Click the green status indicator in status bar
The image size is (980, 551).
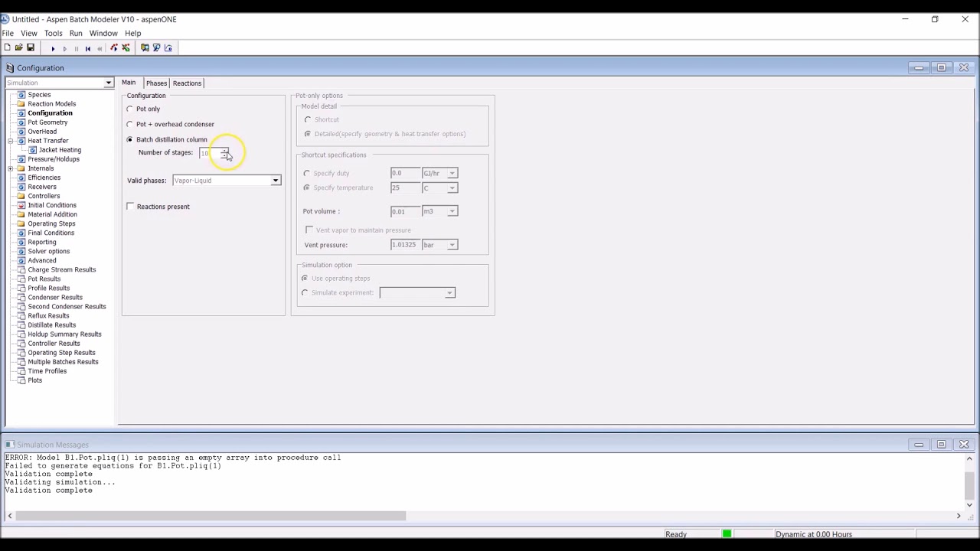[727, 534]
